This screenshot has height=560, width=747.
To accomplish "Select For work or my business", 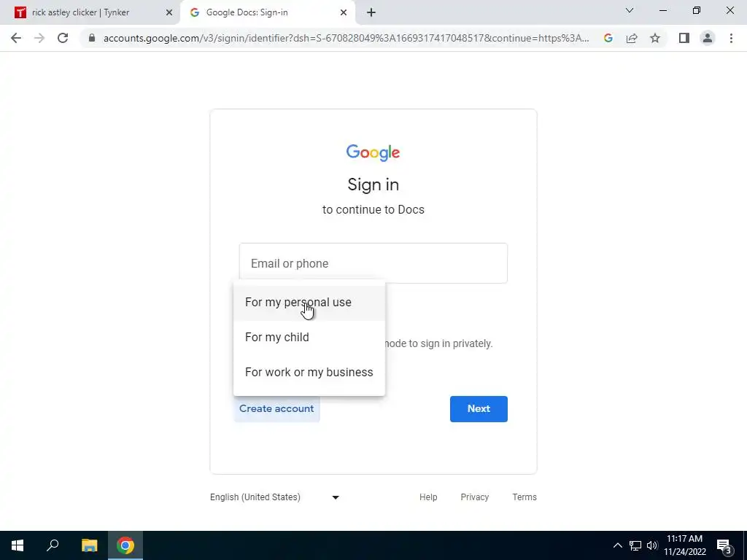I will pyautogui.click(x=309, y=373).
